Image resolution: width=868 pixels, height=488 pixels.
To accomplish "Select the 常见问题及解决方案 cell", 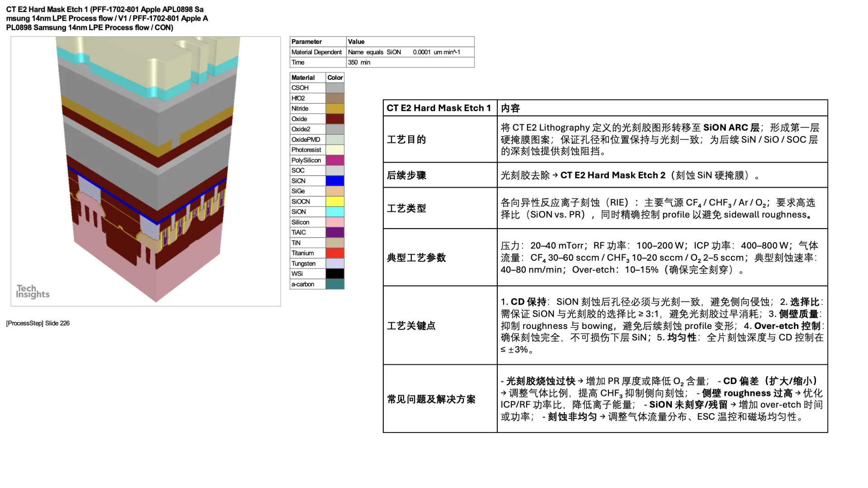I will tap(431, 399).
